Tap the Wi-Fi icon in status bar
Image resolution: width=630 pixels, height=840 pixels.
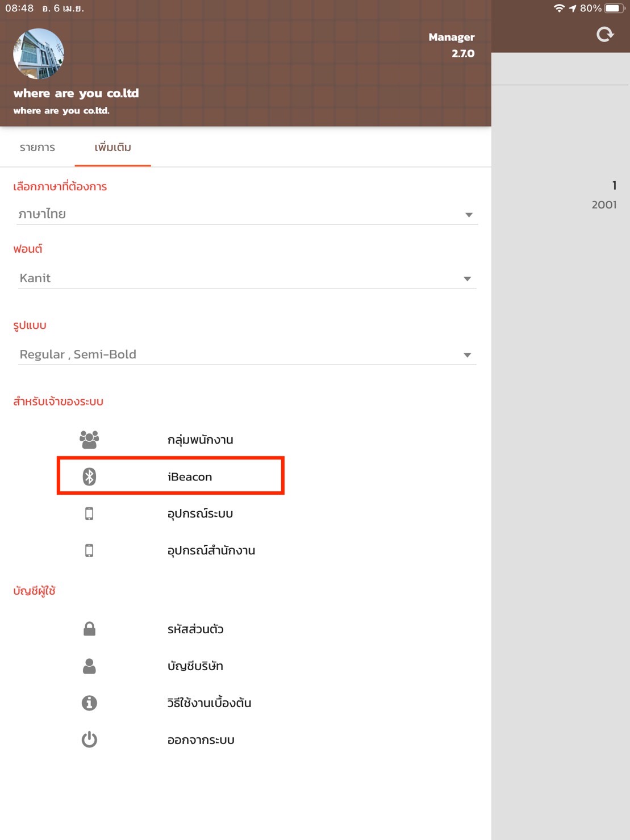[559, 8]
